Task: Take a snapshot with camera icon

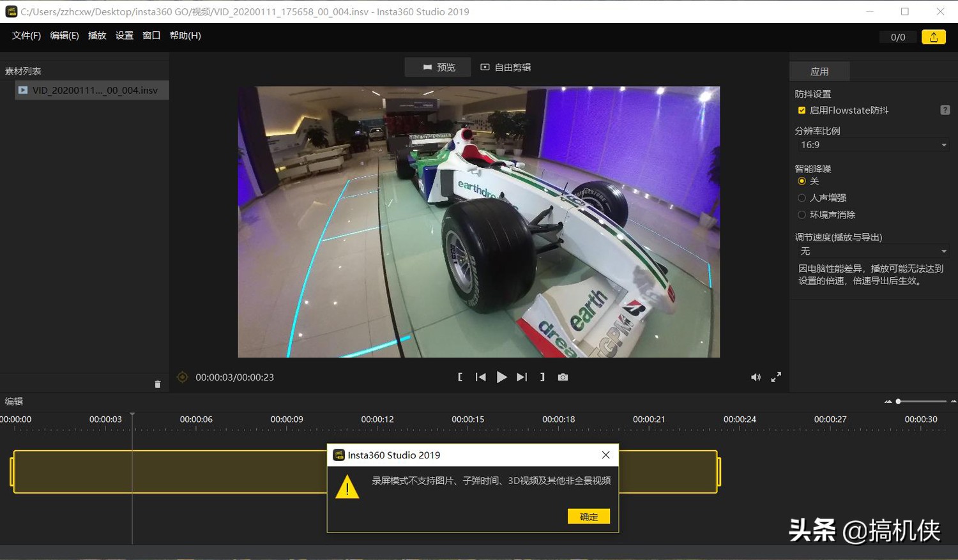Action: click(x=563, y=377)
